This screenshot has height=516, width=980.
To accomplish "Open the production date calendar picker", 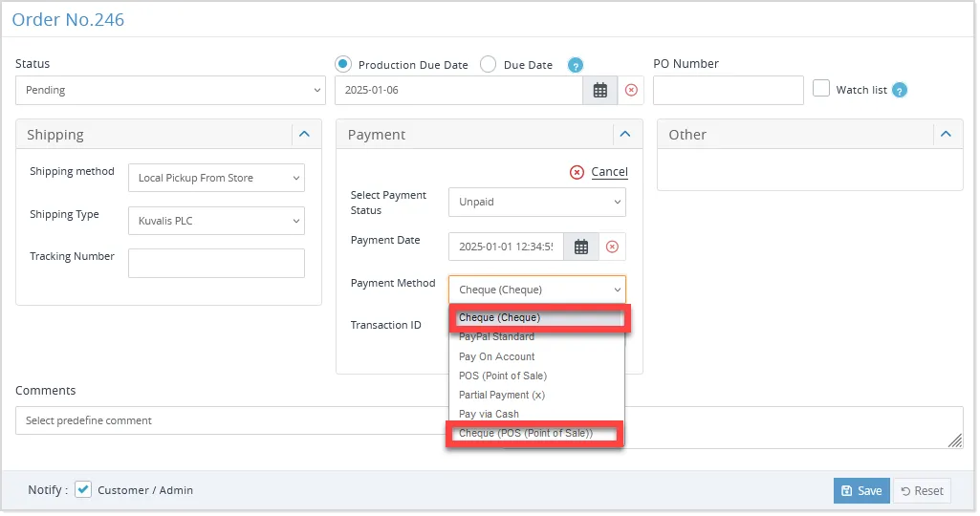I will (600, 90).
